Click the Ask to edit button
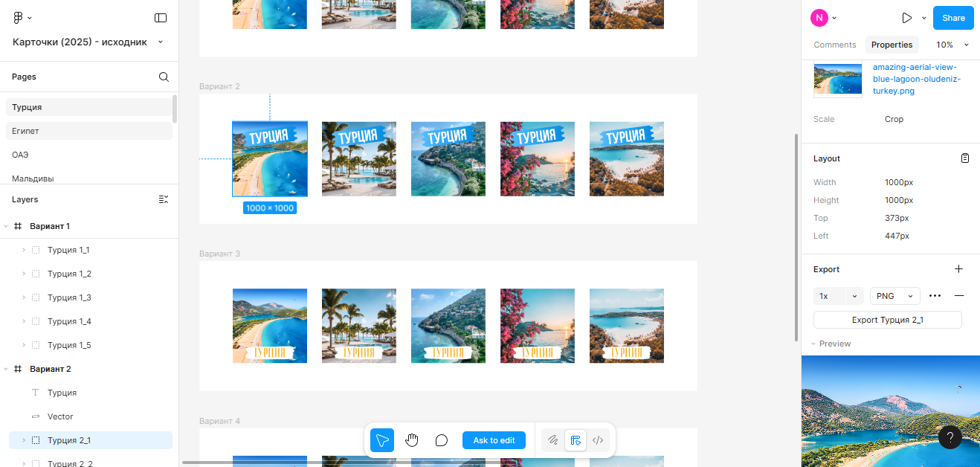Screen dimensions: 980x467 click(x=494, y=440)
